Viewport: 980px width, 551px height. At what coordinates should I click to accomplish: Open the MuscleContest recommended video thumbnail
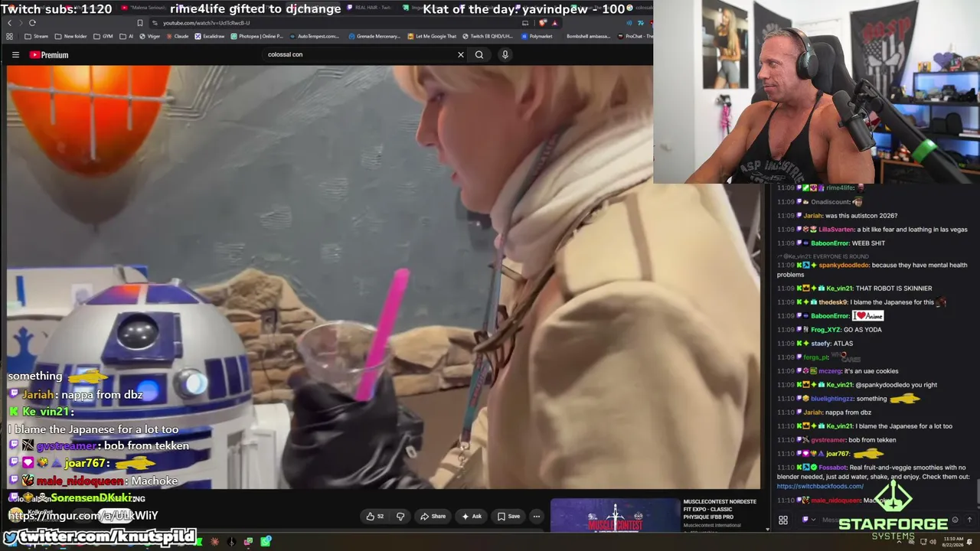615,516
